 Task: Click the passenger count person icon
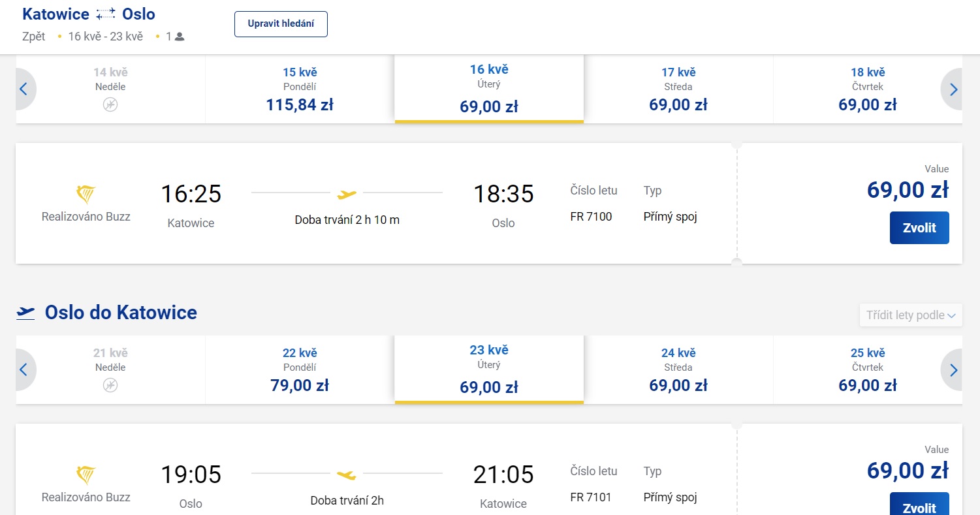point(180,37)
